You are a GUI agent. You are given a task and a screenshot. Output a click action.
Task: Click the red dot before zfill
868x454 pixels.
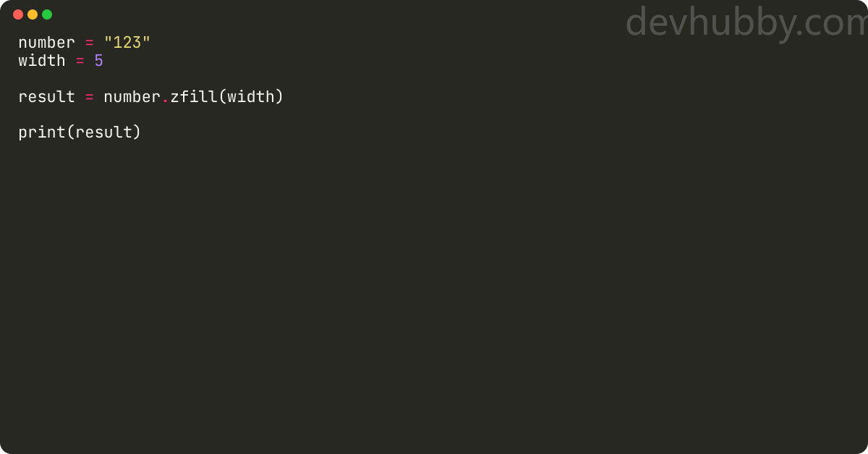point(166,98)
